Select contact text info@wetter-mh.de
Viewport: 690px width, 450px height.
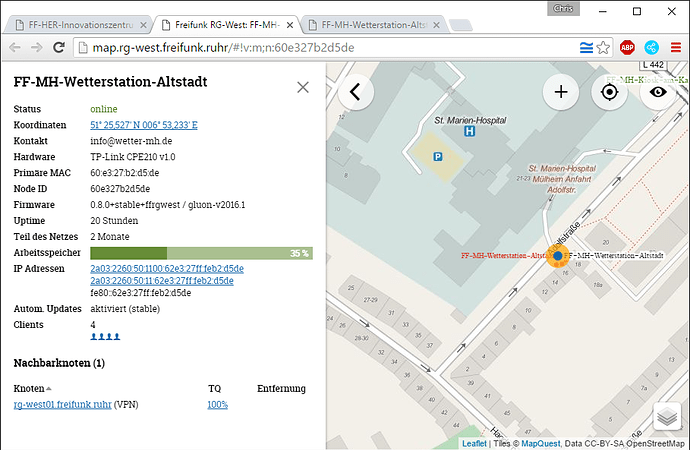pyautogui.click(x=131, y=141)
